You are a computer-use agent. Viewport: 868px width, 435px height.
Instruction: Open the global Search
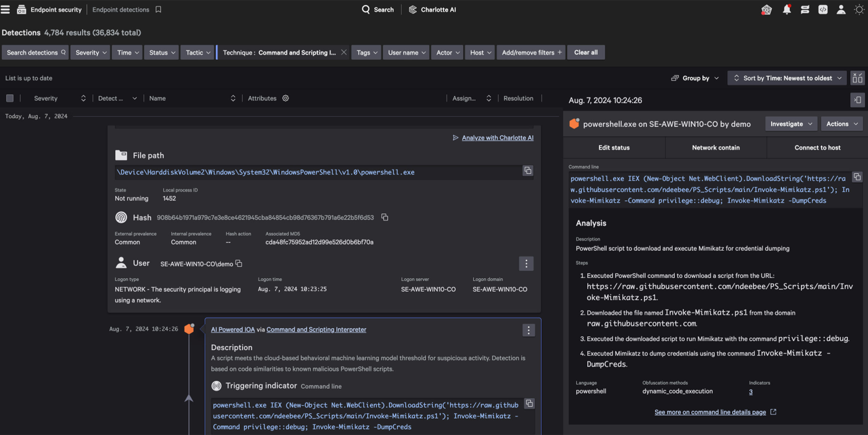click(x=378, y=10)
